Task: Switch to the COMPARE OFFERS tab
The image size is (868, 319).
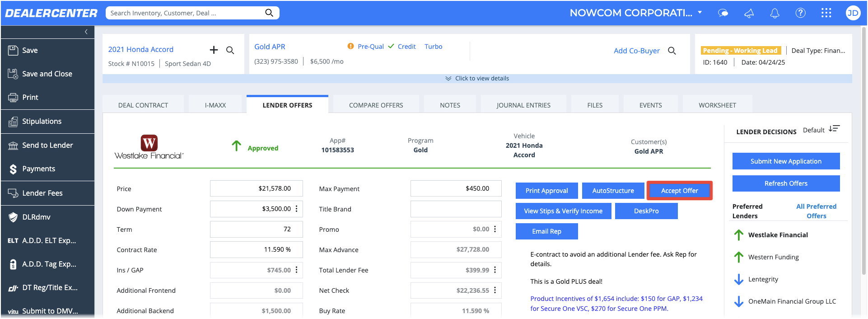Action: 376,105
